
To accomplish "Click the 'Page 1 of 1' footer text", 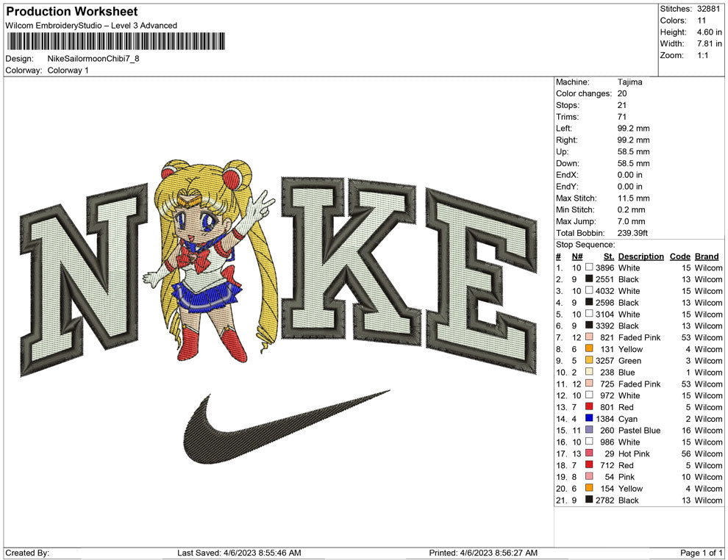I will 701,553.
